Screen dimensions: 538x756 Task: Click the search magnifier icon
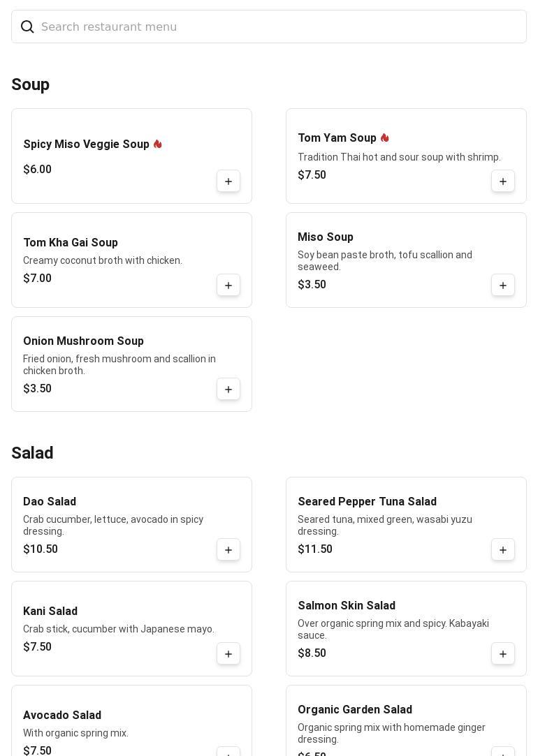(x=27, y=27)
